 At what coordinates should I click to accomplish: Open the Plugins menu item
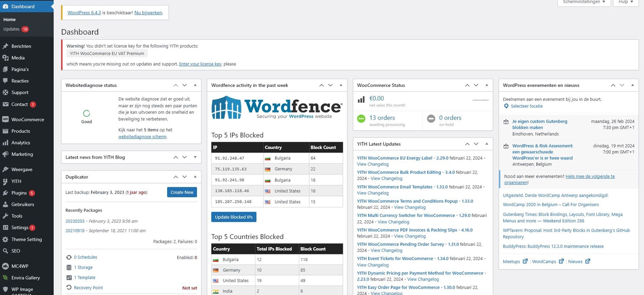pyautogui.click(x=27, y=193)
